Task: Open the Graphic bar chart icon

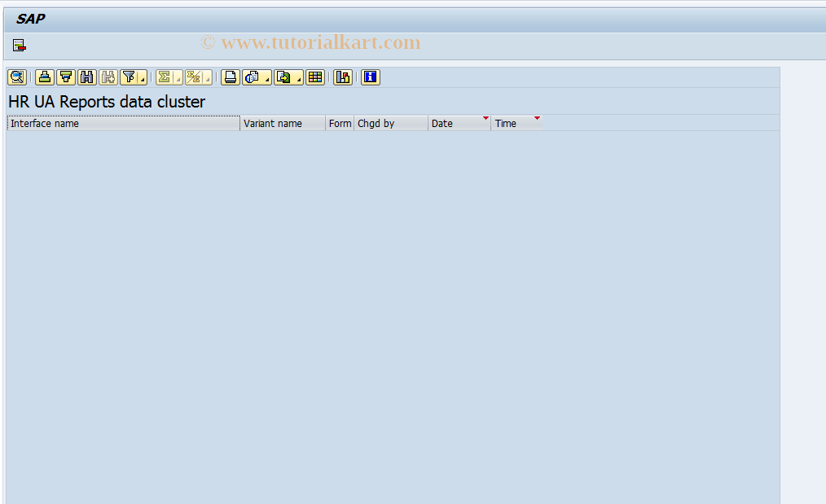Action: point(342,77)
